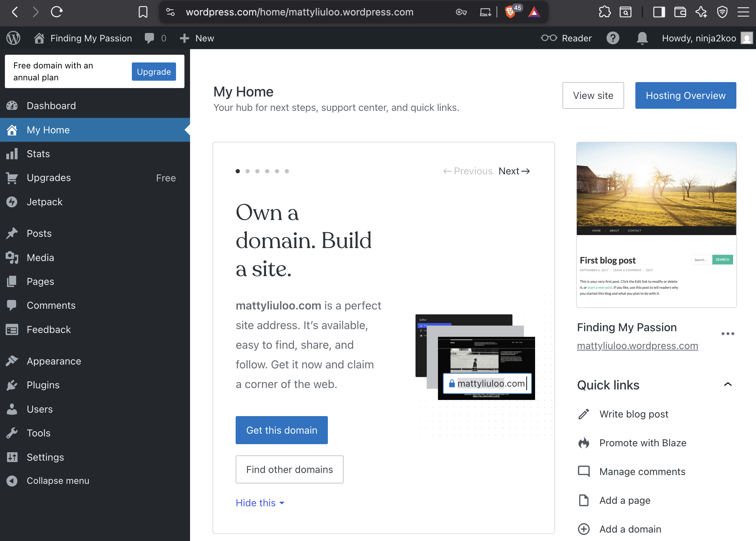Click the Promote with Blaze flame icon
This screenshot has height=541, width=756.
pos(584,443)
